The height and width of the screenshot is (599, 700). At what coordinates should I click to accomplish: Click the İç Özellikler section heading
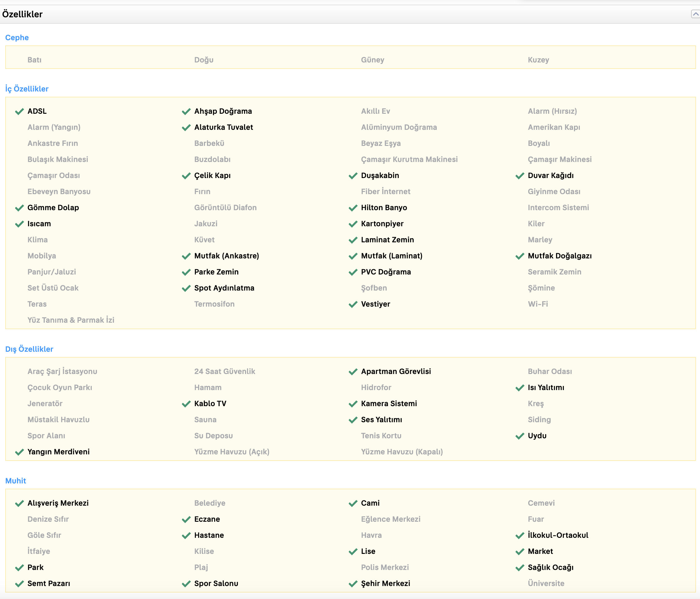click(27, 89)
